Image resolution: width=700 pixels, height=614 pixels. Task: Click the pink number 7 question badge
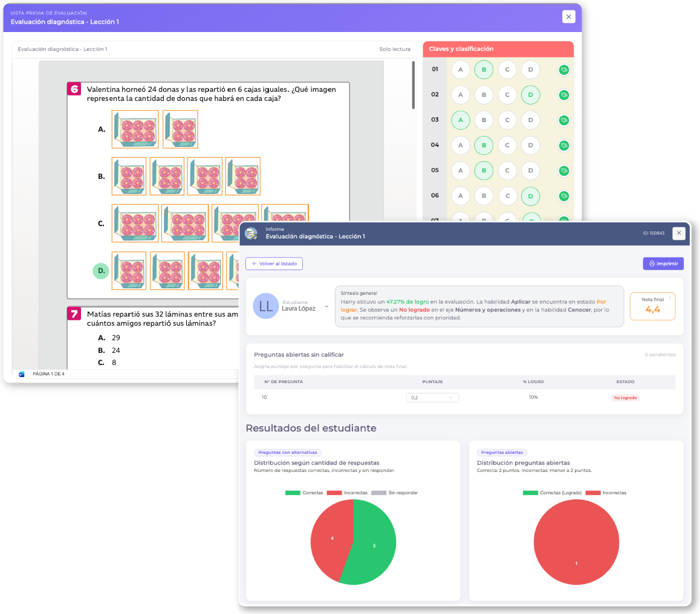(x=74, y=314)
